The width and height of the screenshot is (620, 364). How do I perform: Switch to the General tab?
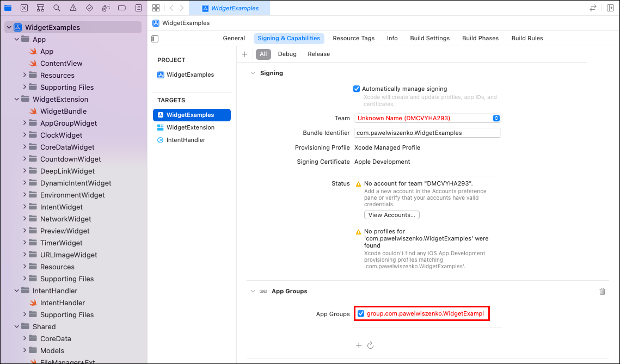pyautogui.click(x=234, y=38)
